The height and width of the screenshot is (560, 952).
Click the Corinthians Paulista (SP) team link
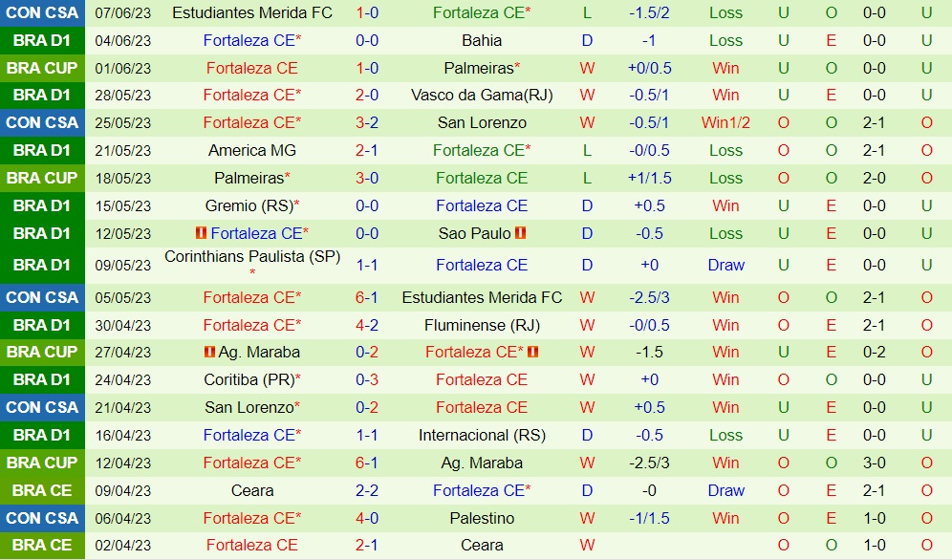[252, 256]
